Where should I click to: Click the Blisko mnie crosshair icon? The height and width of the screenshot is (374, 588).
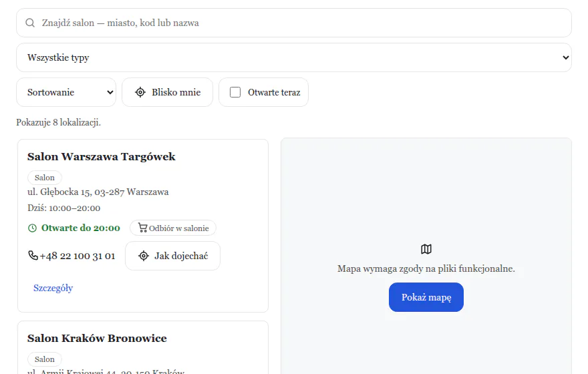pos(140,92)
